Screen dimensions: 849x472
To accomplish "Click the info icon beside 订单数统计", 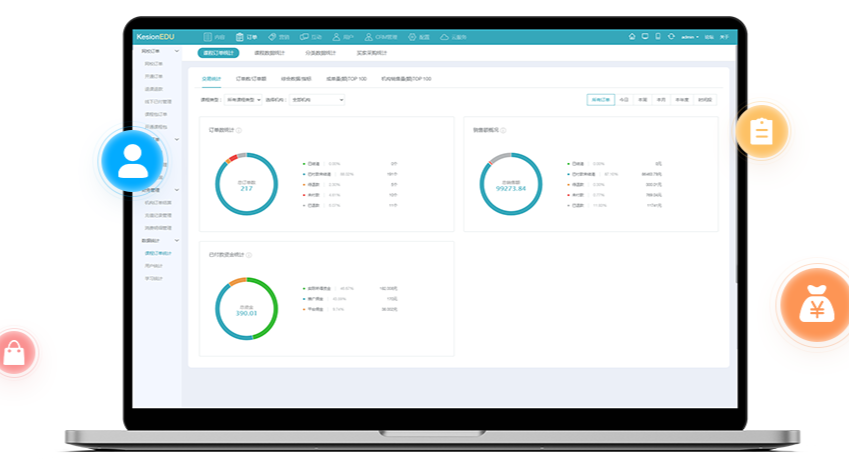I will pyautogui.click(x=239, y=130).
